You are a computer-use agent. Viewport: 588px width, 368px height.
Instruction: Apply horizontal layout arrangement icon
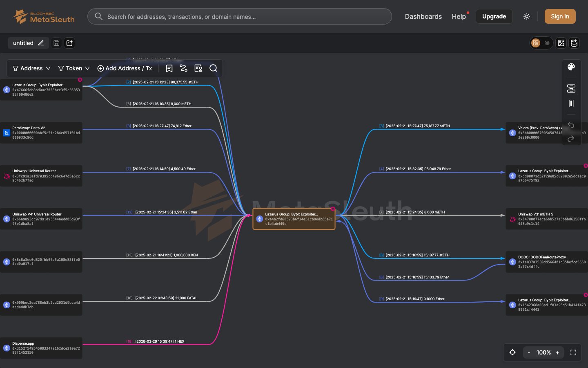(571, 88)
